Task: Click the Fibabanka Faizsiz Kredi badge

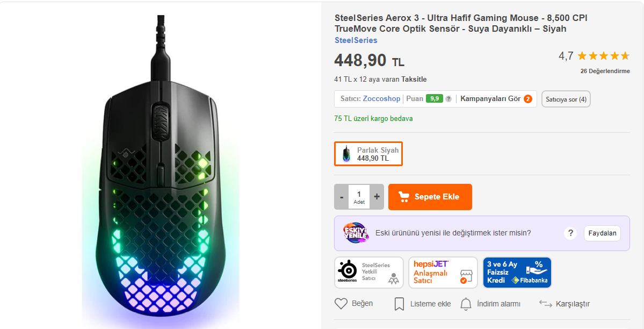Action: coord(517,273)
